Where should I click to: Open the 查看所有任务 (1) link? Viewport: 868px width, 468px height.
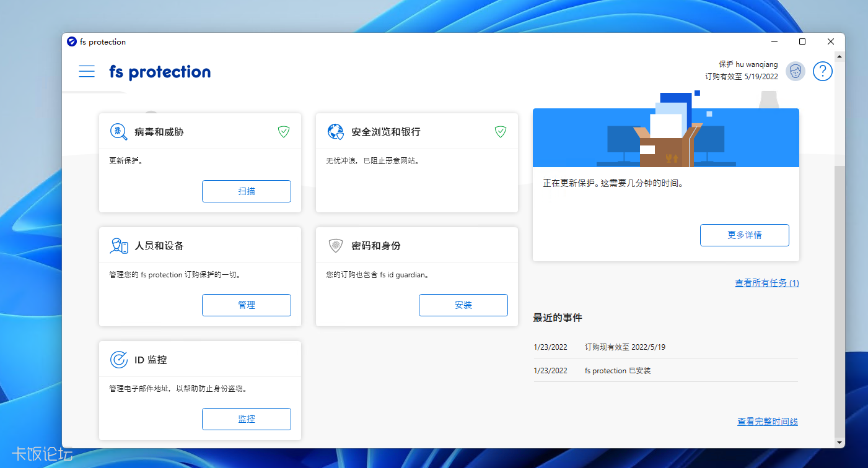pyautogui.click(x=766, y=282)
